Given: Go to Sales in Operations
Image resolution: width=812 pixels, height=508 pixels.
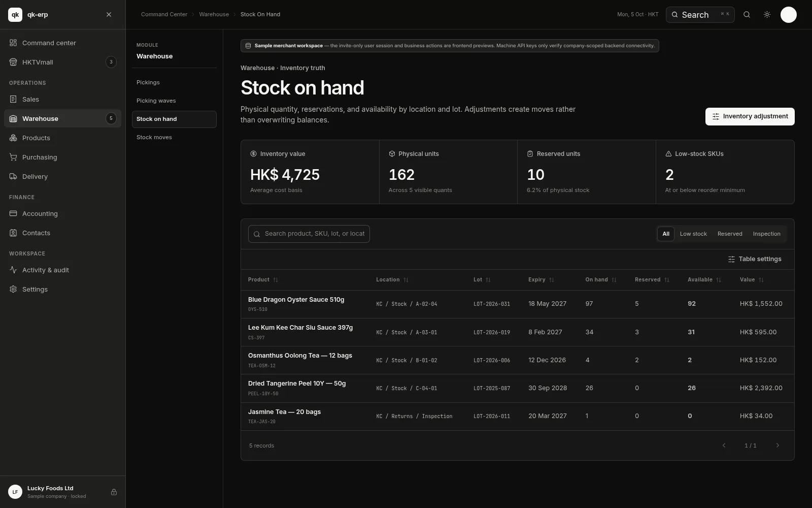Looking at the screenshot, I should pyautogui.click(x=62, y=99).
